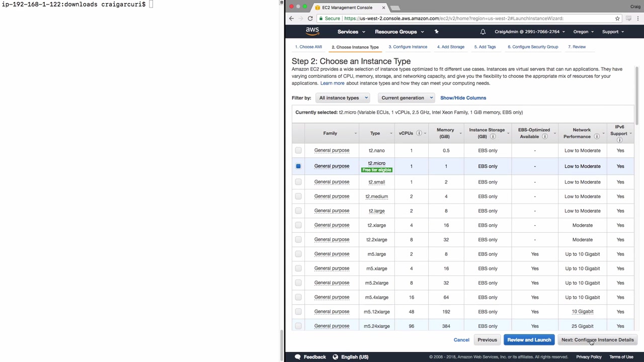
Task: Click the m5.24xlarge type cell
Action: click(x=377, y=326)
